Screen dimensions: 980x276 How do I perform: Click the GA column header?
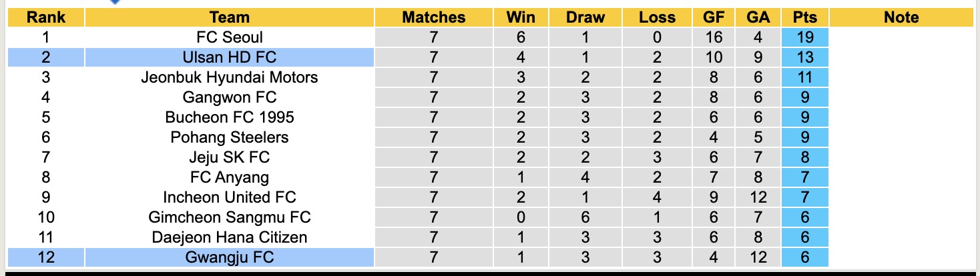point(758,18)
